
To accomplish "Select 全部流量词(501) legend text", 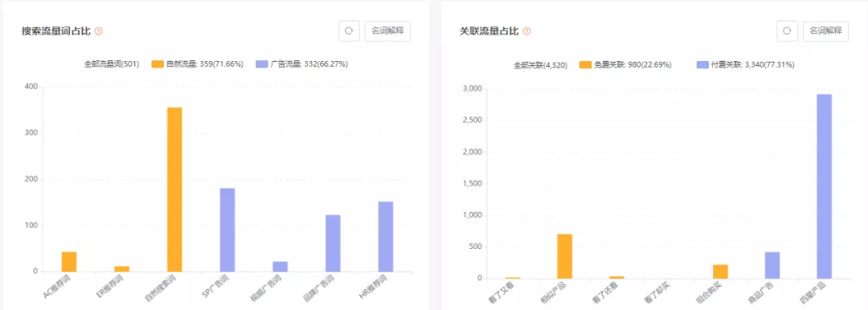I will (112, 64).
